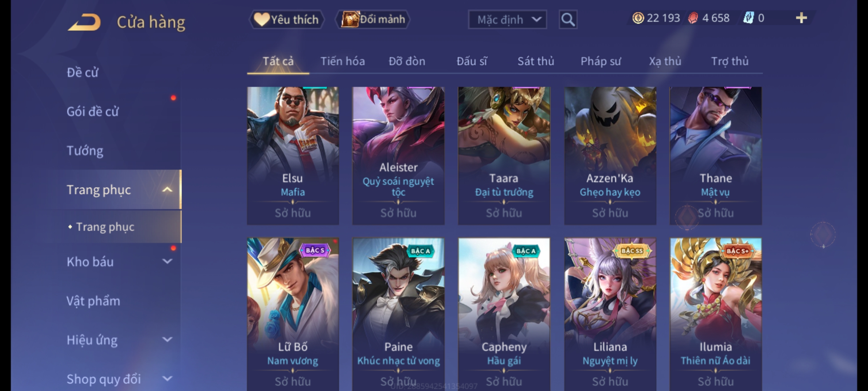Tap the blue voucher currency icon

(x=749, y=18)
